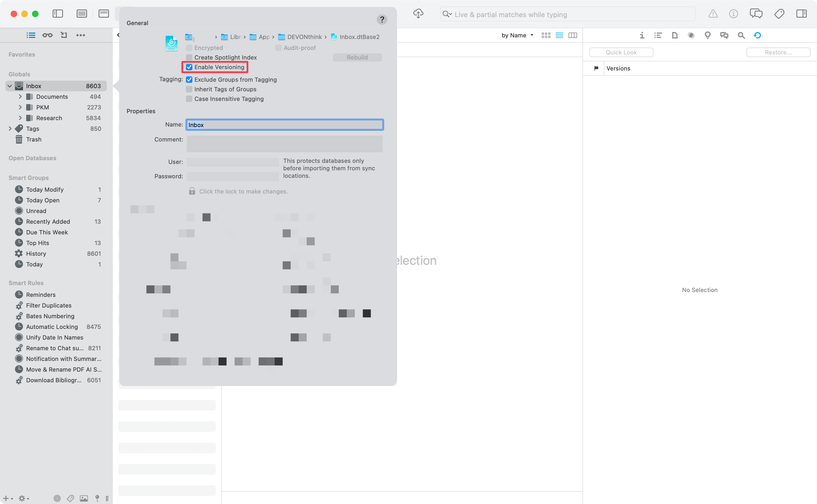Open the Info inspector icon
The image size is (817, 504).
(x=642, y=35)
